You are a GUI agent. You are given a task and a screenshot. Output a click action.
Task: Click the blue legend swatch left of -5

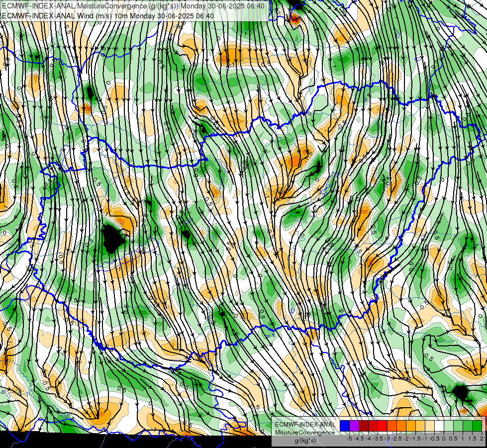[345, 426]
